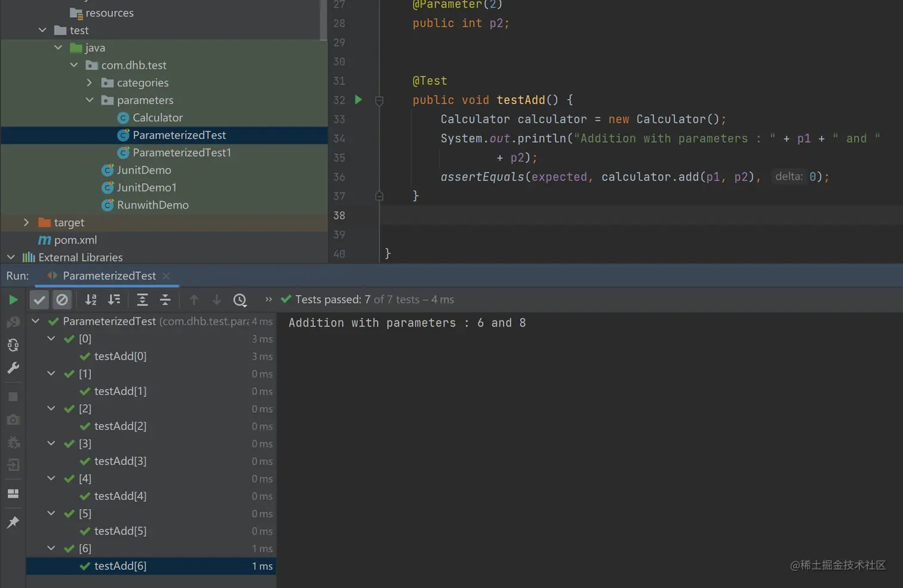Viewport: 903px width, 588px height.
Task: Collapse the ParameterizedTest results root node
Action: (35, 321)
